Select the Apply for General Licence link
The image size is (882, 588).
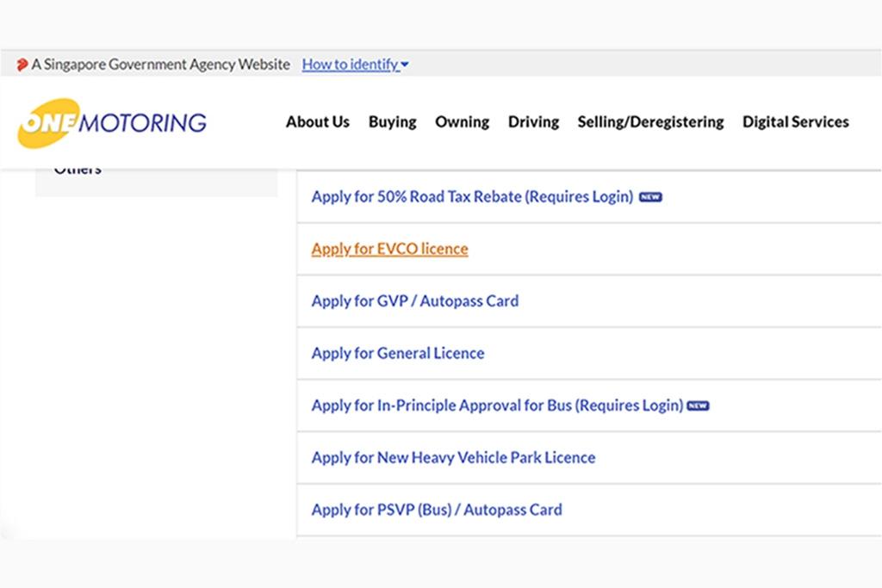(397, 353)
